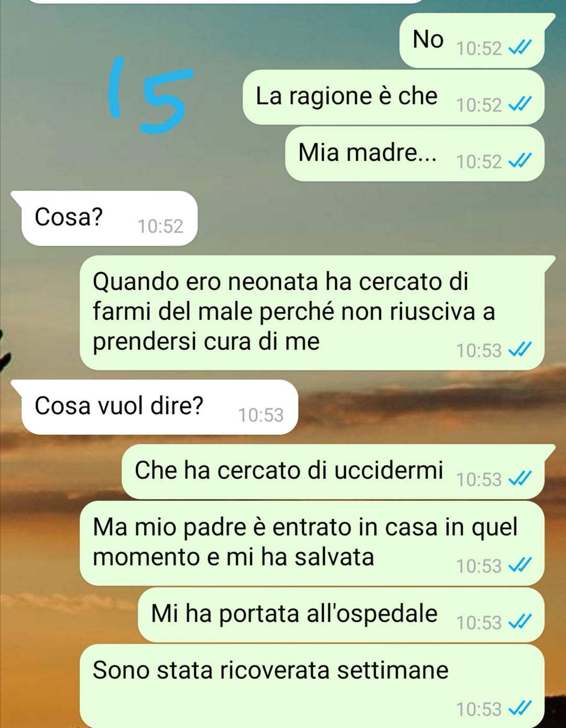
Task: Tap the read ticks beside "Che ha cercato di uccidermi"
Action: point(520,479)
